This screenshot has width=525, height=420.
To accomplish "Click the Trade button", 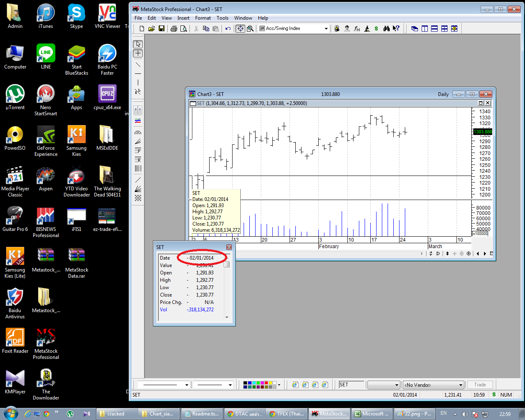I will (480, 385).
